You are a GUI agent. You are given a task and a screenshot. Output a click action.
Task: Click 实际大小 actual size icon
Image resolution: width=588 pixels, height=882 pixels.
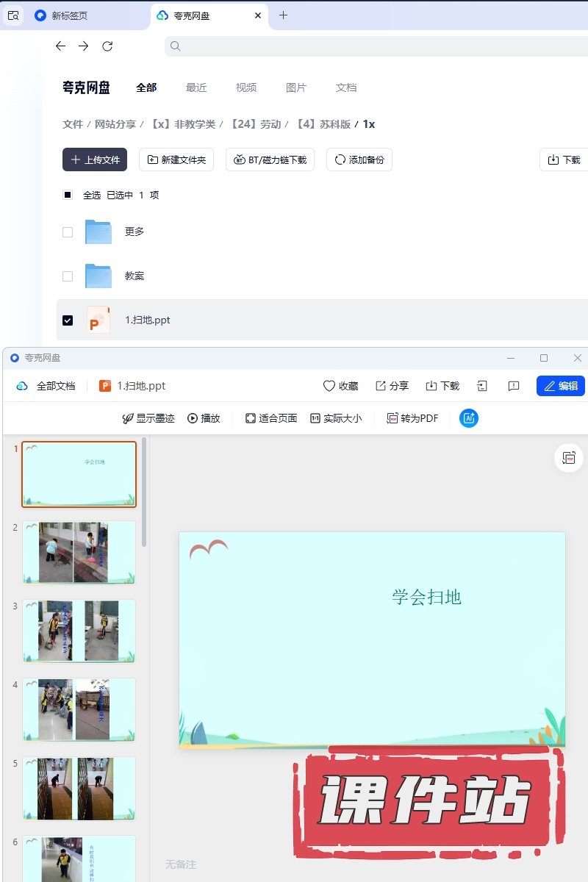pyautogui.click(x=315, y=418)
